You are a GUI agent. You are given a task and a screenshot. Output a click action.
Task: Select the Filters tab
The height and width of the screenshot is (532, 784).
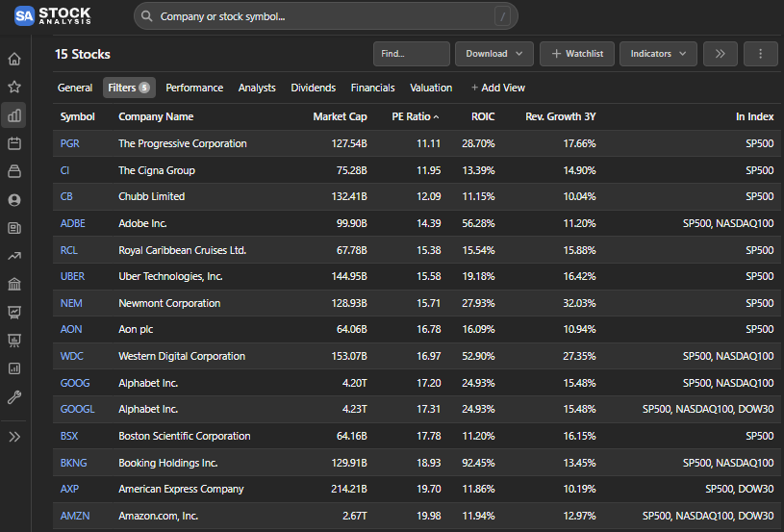tap(129, 88)
